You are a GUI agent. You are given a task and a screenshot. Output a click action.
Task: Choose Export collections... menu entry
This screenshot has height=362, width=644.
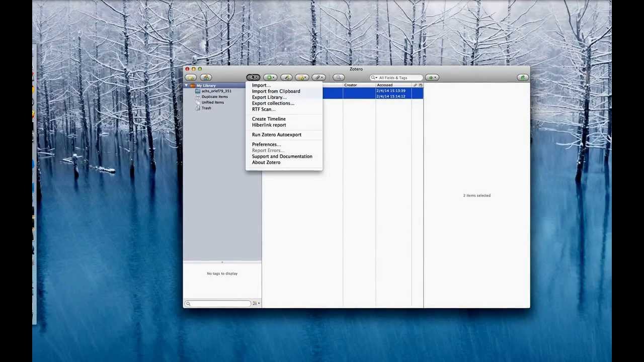[x=284, y=104]
